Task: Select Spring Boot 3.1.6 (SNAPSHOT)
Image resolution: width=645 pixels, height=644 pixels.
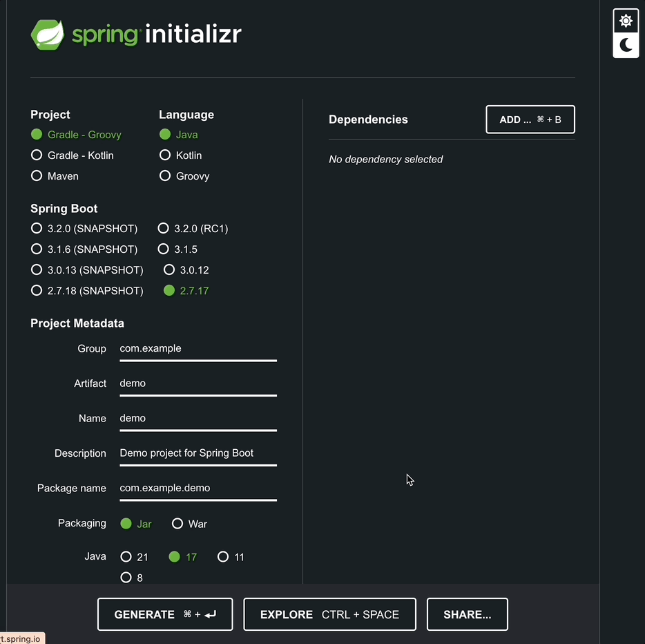Action: pyautogui.click(x=84, y=249)
